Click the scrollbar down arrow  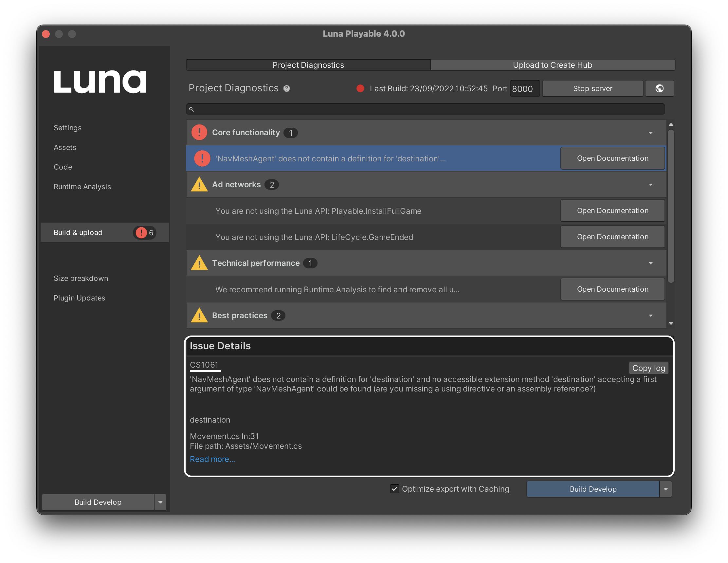pyautogui.click(x=671, y=323)
